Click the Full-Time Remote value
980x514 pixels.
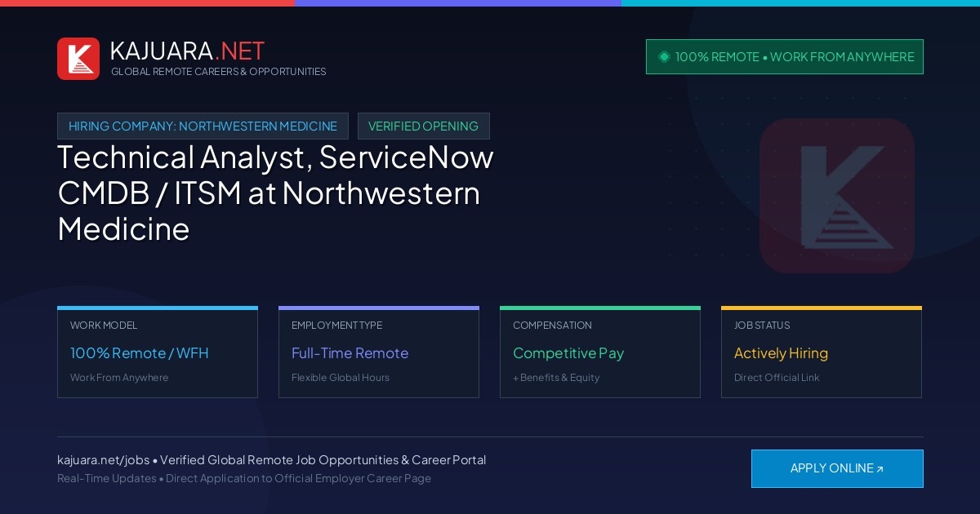350,353
